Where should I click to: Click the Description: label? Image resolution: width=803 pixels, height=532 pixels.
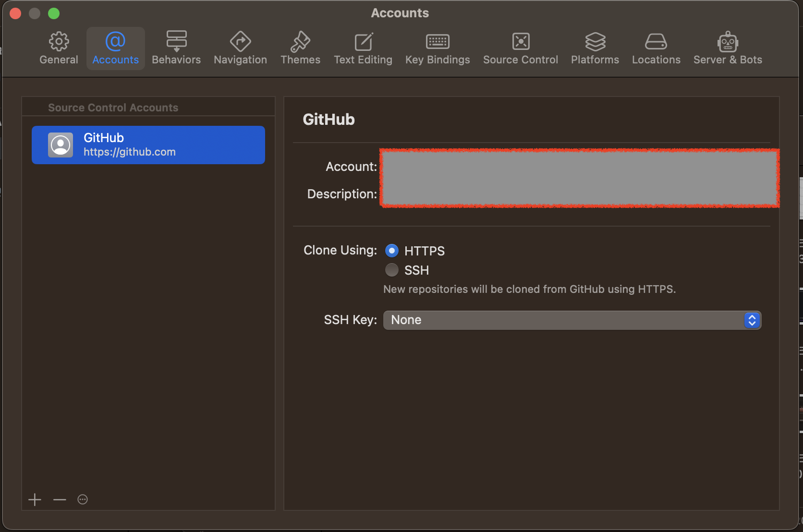[x=342, y=194]
